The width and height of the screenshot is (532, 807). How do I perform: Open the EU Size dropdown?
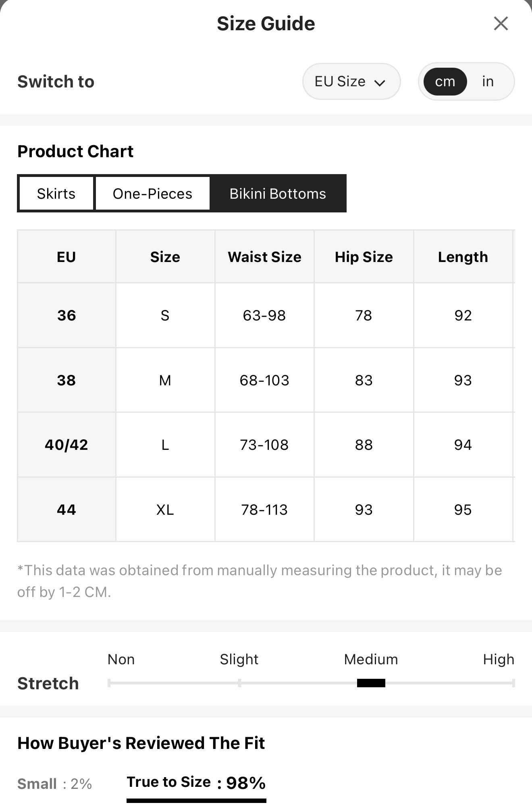pos(351,81)
